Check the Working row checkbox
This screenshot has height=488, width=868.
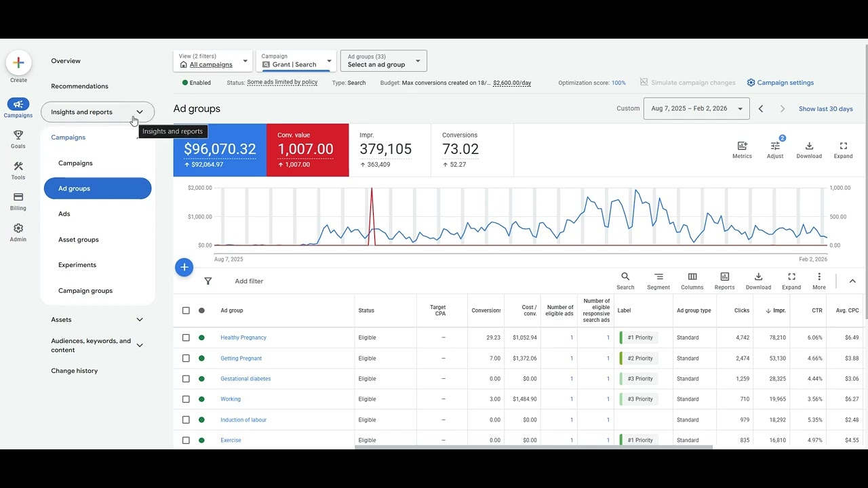[x=186, y=399]
